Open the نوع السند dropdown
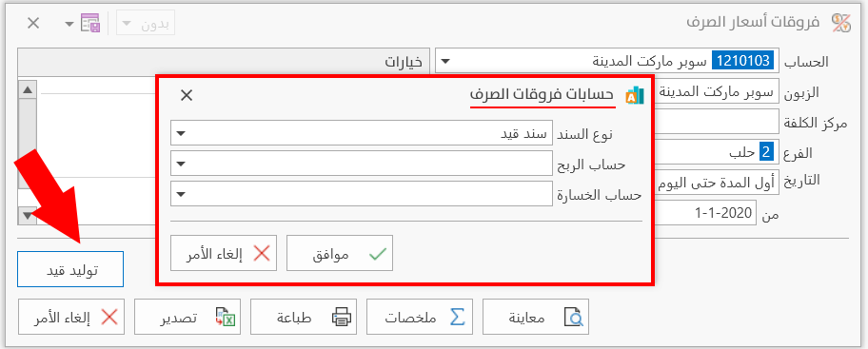The height and width of the screenshot is (349, 868). 181,133
